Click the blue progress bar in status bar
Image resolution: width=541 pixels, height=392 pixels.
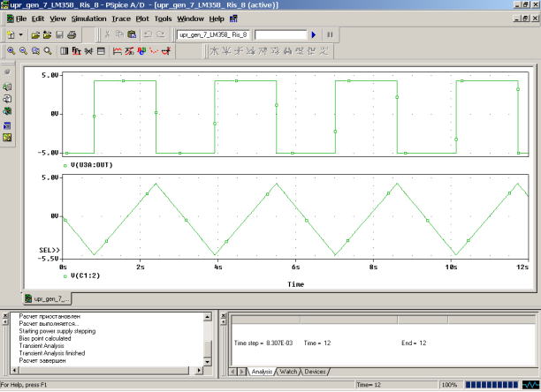[x=491, y=385]
